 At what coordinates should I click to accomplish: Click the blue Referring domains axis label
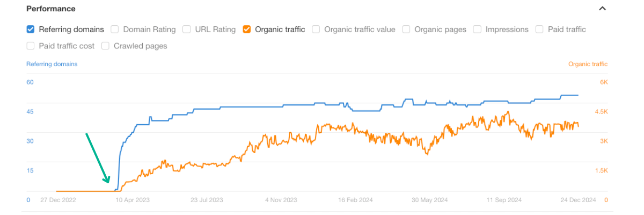[52, 64]
